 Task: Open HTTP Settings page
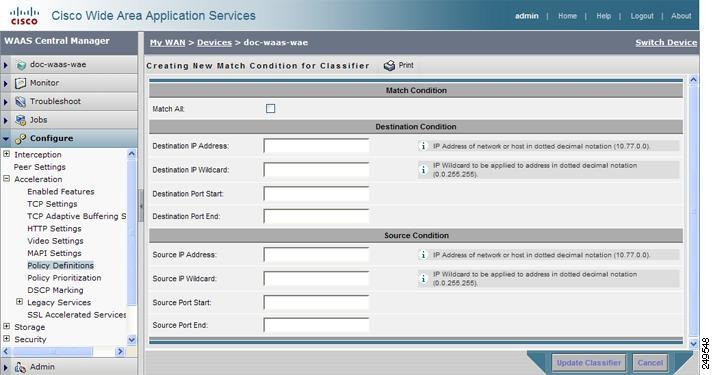tap(54, 228)
